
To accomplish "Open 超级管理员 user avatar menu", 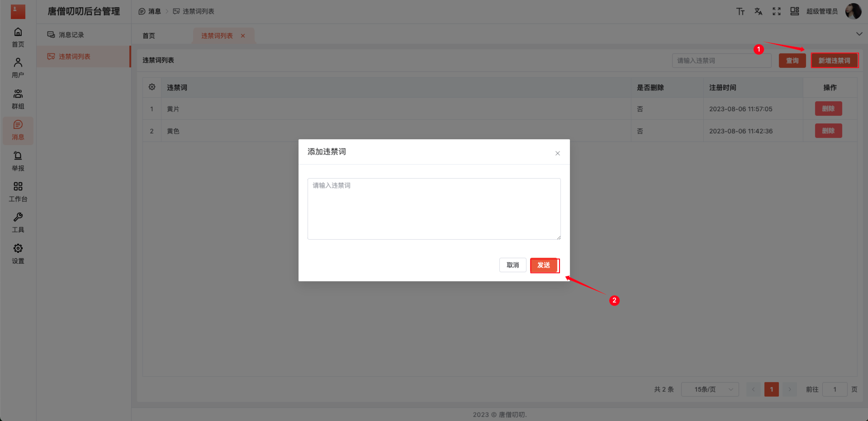I will pyautogui.click(x=853, y=11).
